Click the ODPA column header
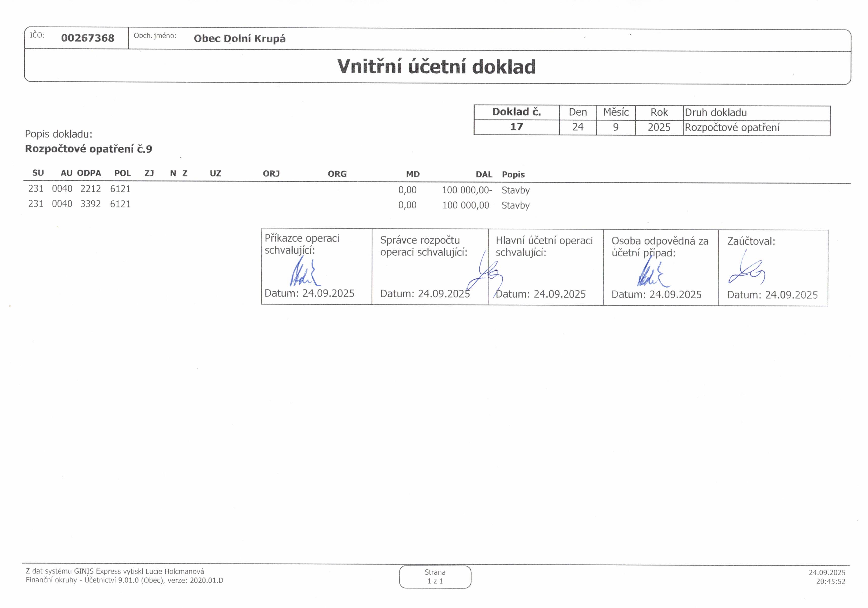The height and width of the screenshot is (608, 868). 89,173
